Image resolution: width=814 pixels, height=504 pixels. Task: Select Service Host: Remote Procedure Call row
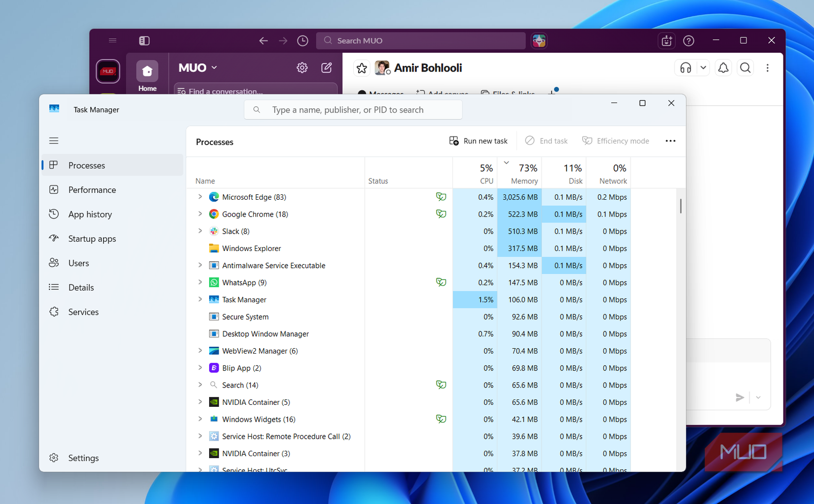coord(408,436)
